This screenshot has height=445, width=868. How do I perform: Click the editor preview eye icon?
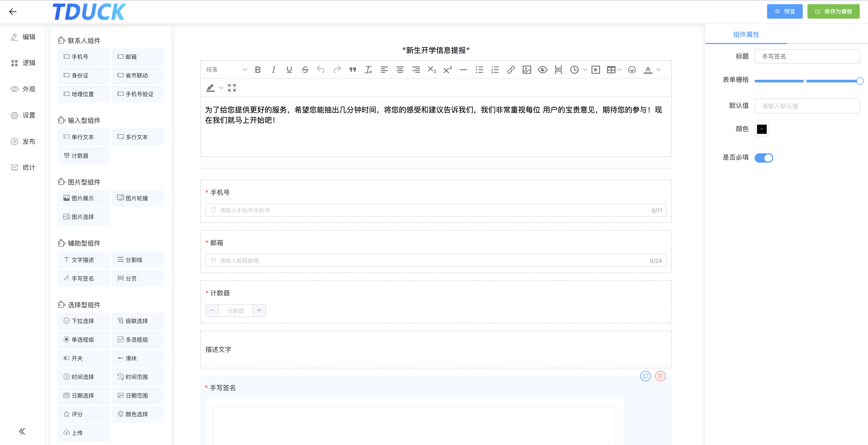pyautogui.click(x=542, y=70)
